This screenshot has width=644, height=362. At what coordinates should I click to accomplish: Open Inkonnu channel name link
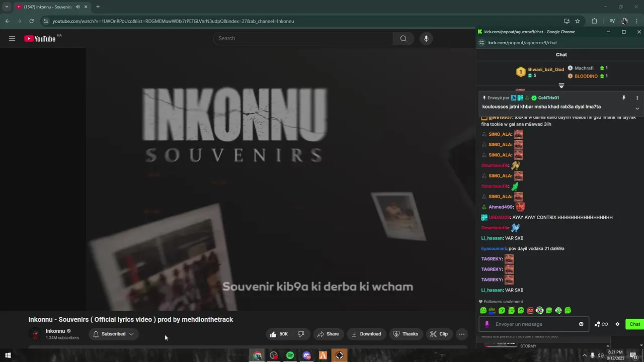coord(55,331)
